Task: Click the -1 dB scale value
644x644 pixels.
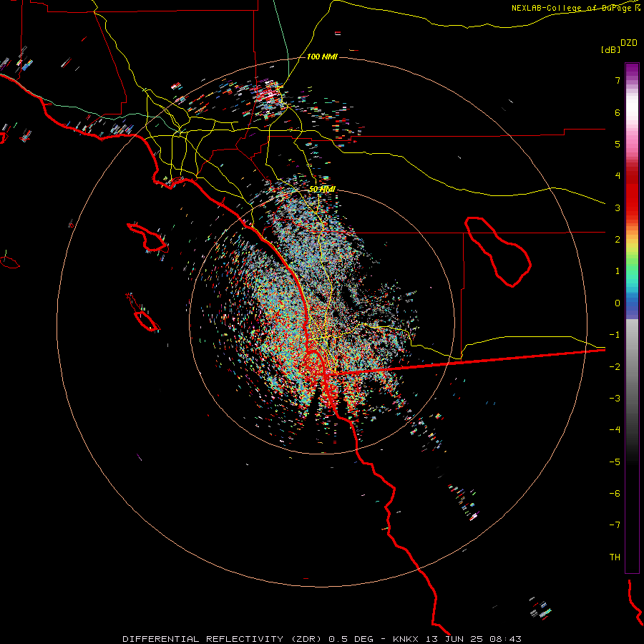Action: [615, 335]
